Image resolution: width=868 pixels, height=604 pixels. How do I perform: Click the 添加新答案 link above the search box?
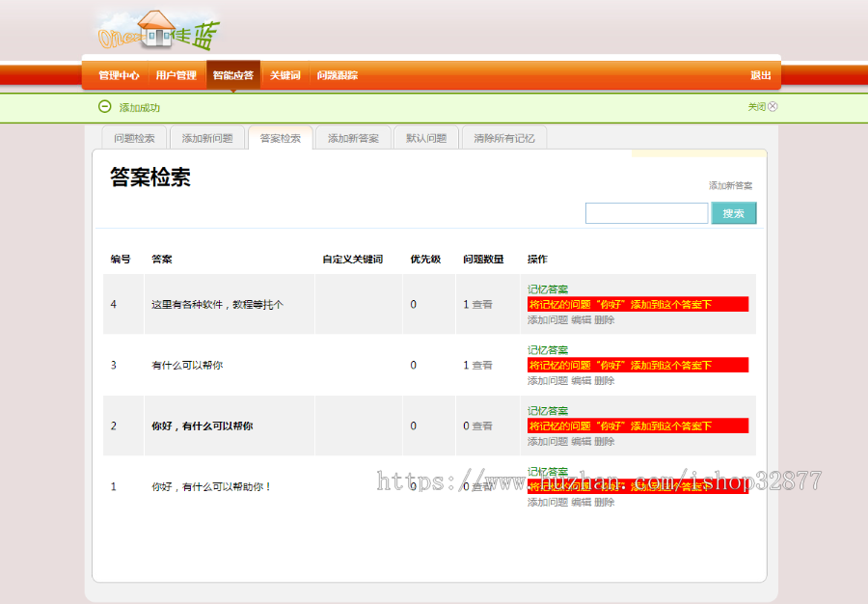[x=731, y=185]
